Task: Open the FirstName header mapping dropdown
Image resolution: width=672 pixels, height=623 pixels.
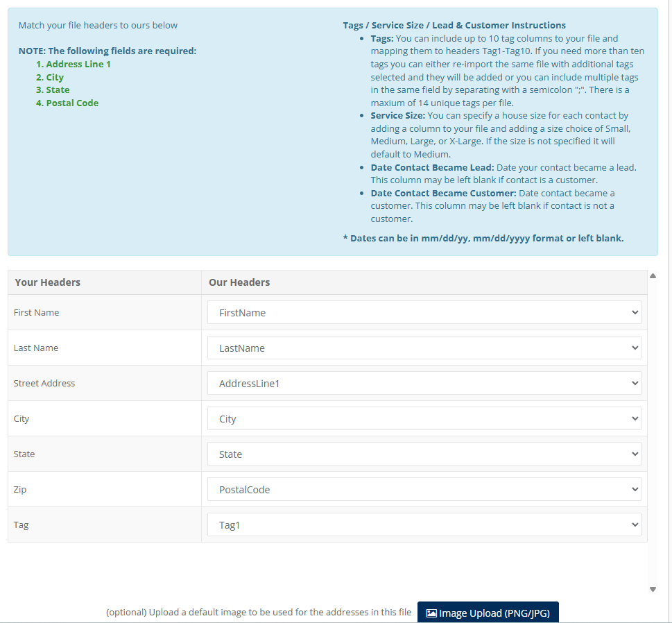Action: (x=424, y=312)
